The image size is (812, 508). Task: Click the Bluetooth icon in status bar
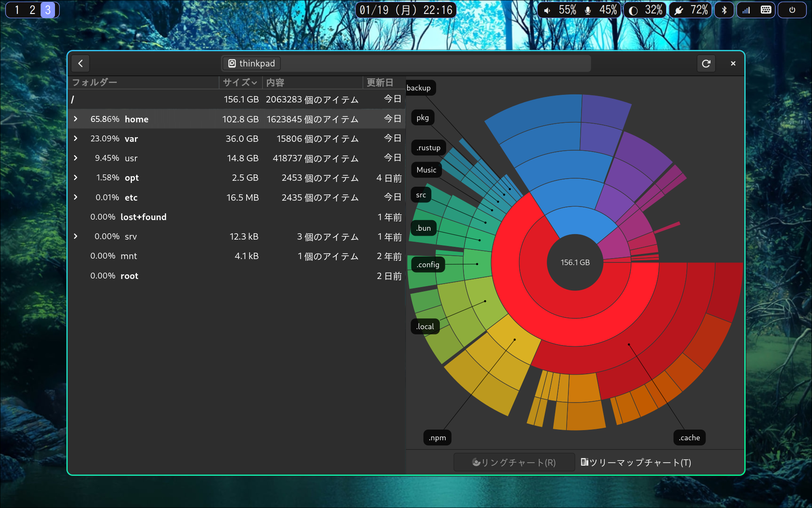pyautogui.click(x=724, y=10)
